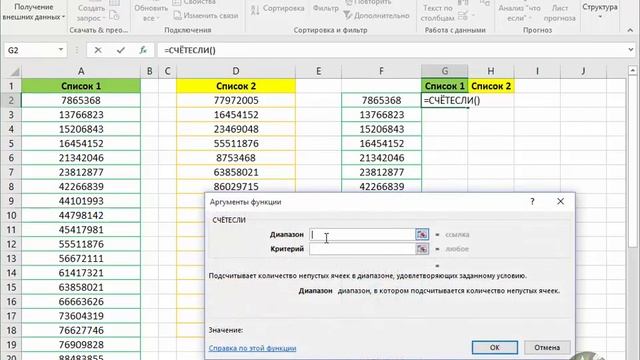Select cell A19 containing 76909828
Image resolution: width=640 pixels, height=360 pixels.
coord(81,344)
